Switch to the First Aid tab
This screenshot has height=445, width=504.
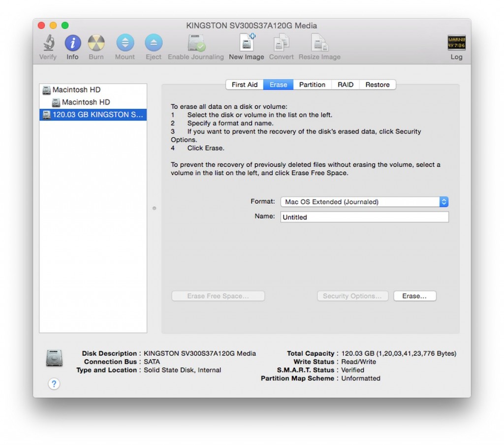pos(245,85)
